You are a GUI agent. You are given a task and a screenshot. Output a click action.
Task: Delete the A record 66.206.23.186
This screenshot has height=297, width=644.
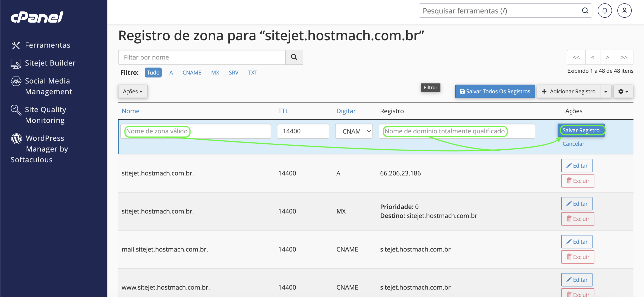coord(578,181)
